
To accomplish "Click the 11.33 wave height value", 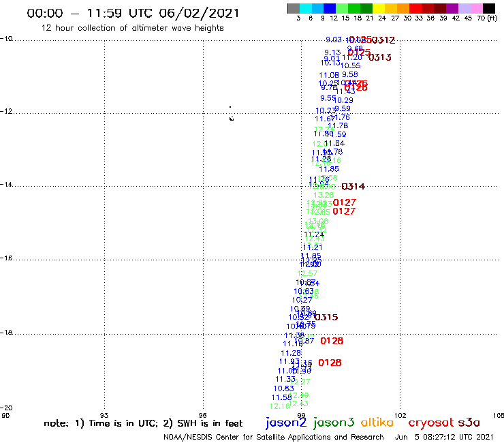I will (285, 380).
